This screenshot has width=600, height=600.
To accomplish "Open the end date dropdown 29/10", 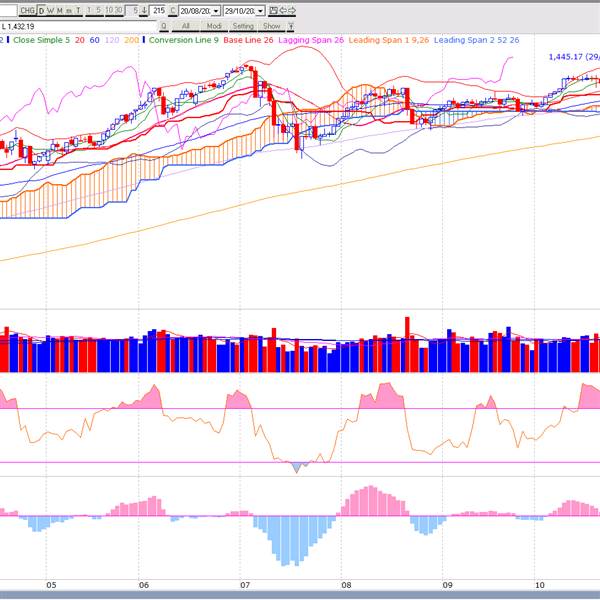I will (x=260, y=11).
